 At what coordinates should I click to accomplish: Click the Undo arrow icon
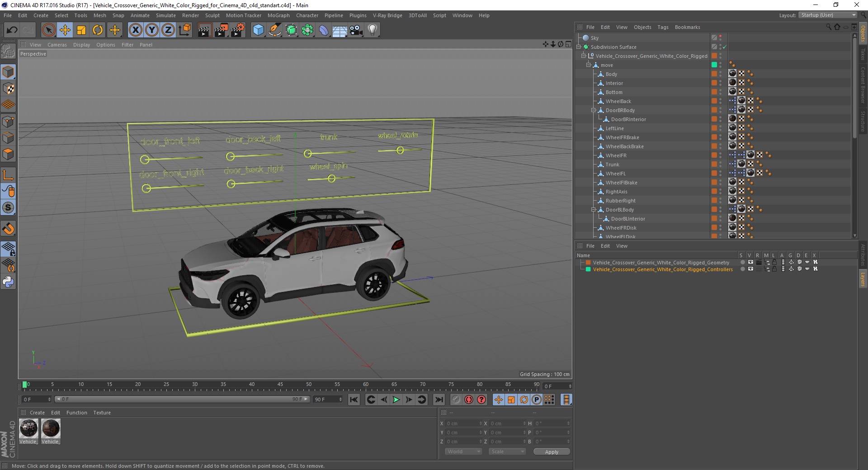(x=12, y=30)
